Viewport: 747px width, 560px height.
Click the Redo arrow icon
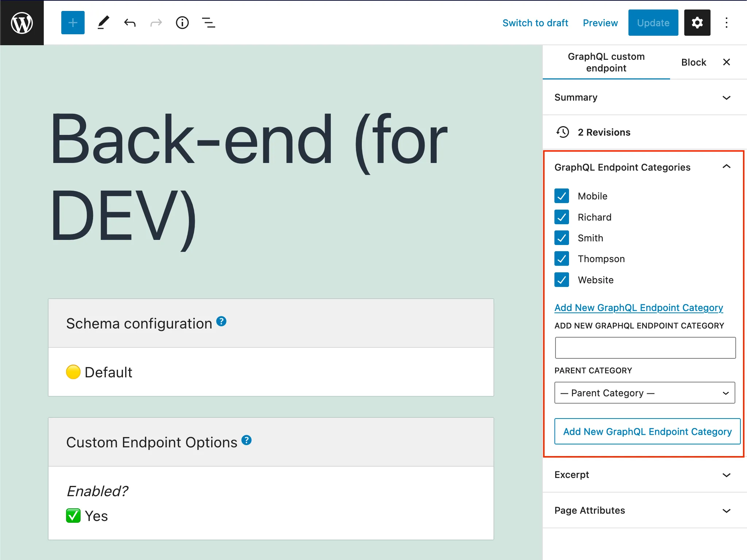155,22
